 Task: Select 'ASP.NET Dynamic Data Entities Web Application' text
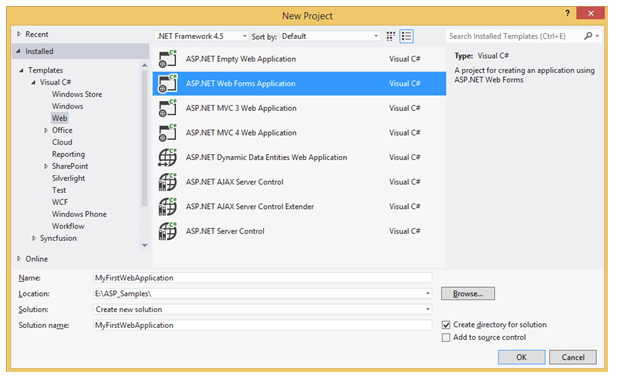pyautogui.click(x=266, y=157)
